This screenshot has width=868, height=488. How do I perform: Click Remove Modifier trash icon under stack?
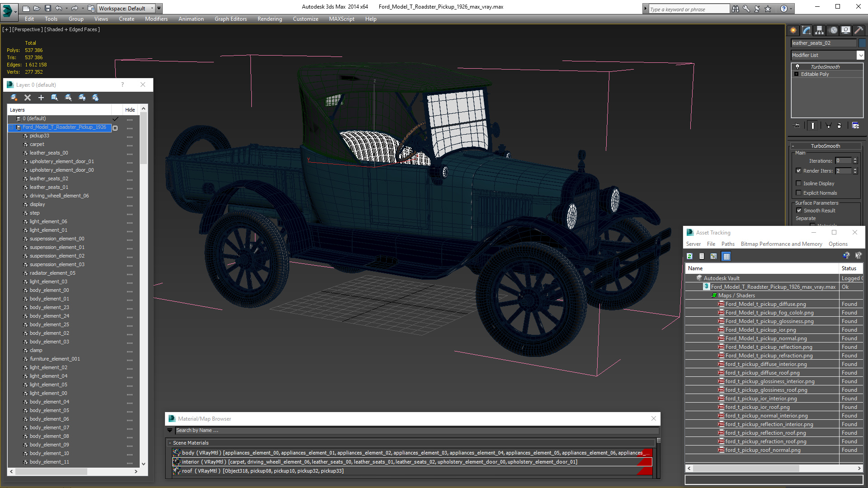click(x=840, y=126)
